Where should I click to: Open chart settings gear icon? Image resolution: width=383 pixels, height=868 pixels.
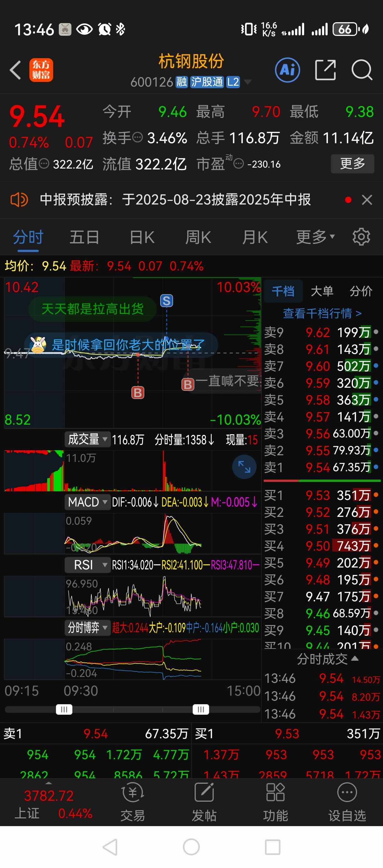click(361, 237)
